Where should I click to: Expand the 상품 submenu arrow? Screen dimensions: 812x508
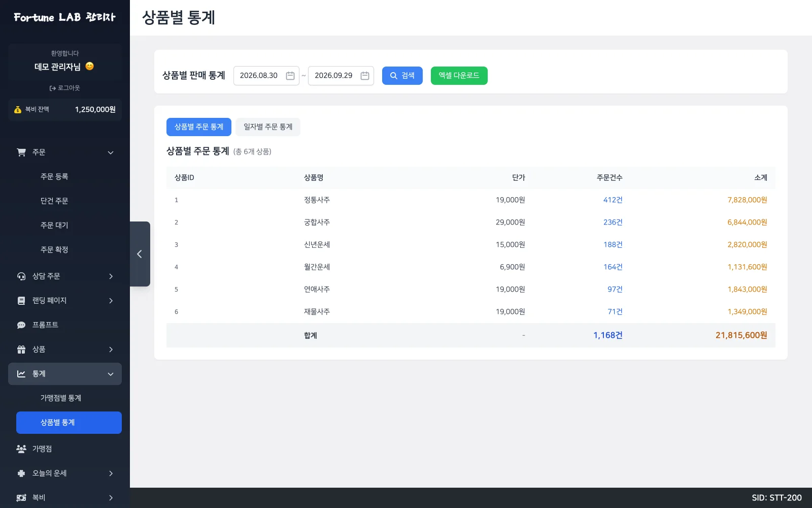(111, 350)
